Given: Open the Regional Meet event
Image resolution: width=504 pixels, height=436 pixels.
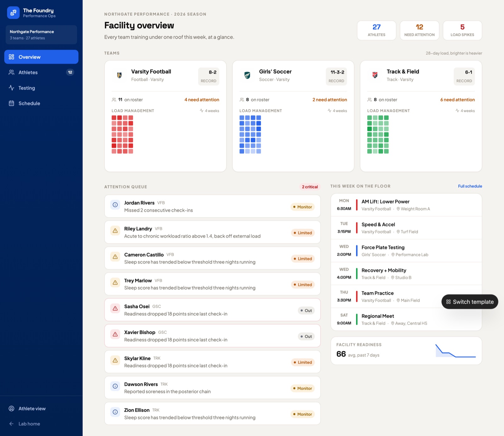Looking at the screenshot, I should [x=406, y=320].
